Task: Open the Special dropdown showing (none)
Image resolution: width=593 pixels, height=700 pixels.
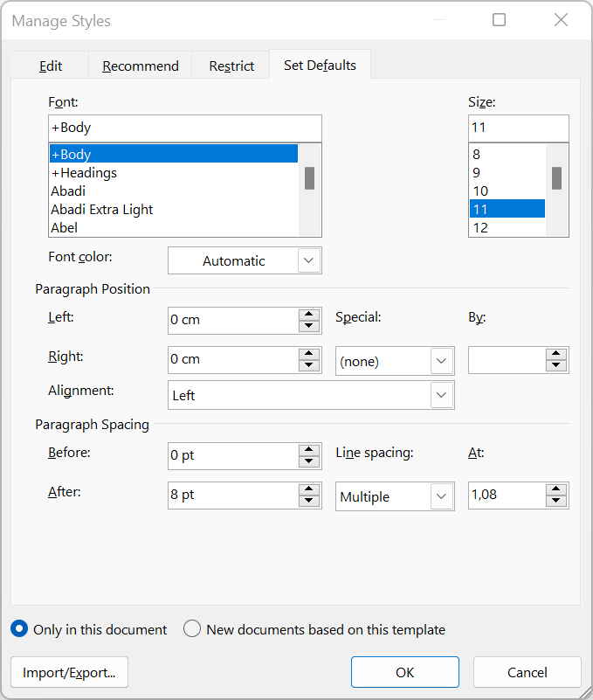Action: tap(441, 360)
